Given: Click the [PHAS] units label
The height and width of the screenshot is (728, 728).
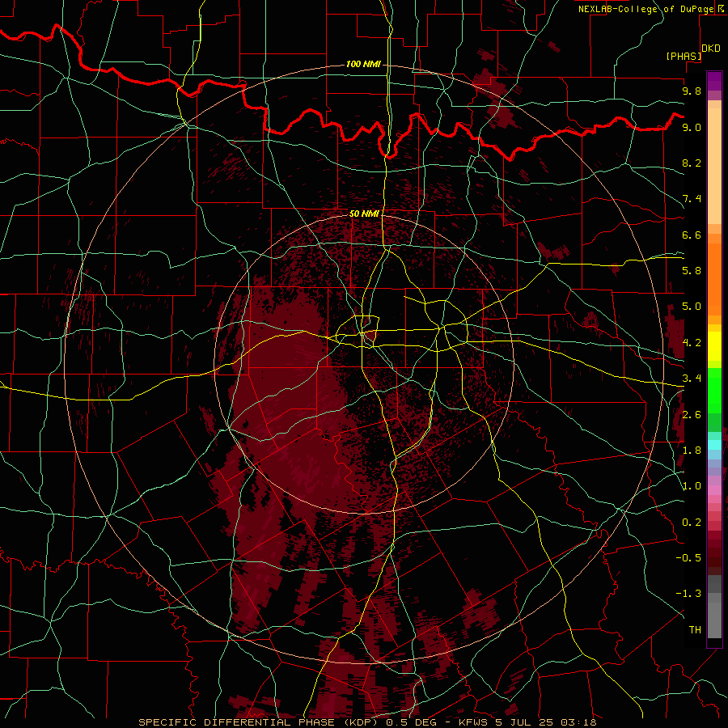Looking at the screenshot, I should pyautogui.click(x=684, y=56).
